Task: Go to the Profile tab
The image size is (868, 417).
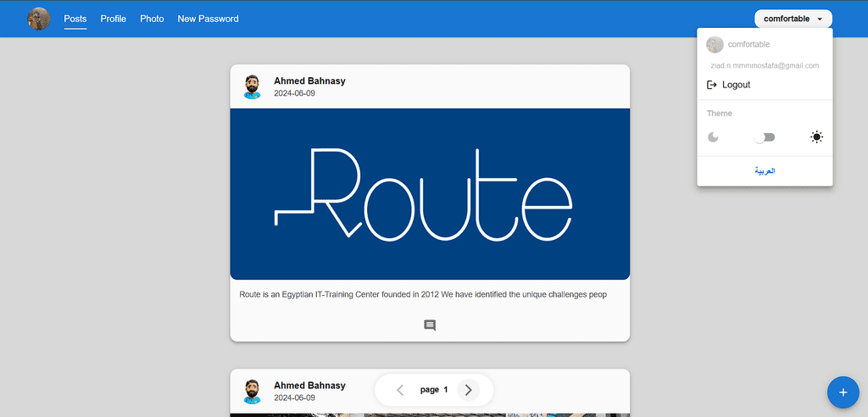Action: [x=114, y=19]
